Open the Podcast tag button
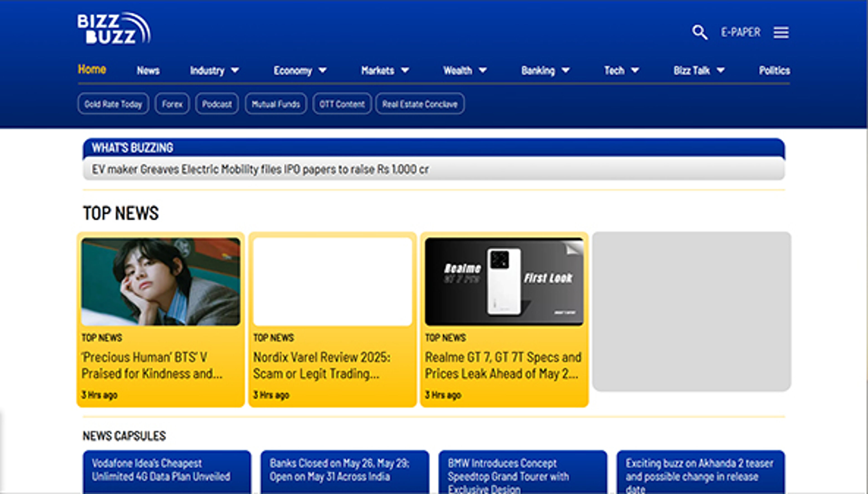The height and width of the screenshot is (494, 868). tap(217, 104)
